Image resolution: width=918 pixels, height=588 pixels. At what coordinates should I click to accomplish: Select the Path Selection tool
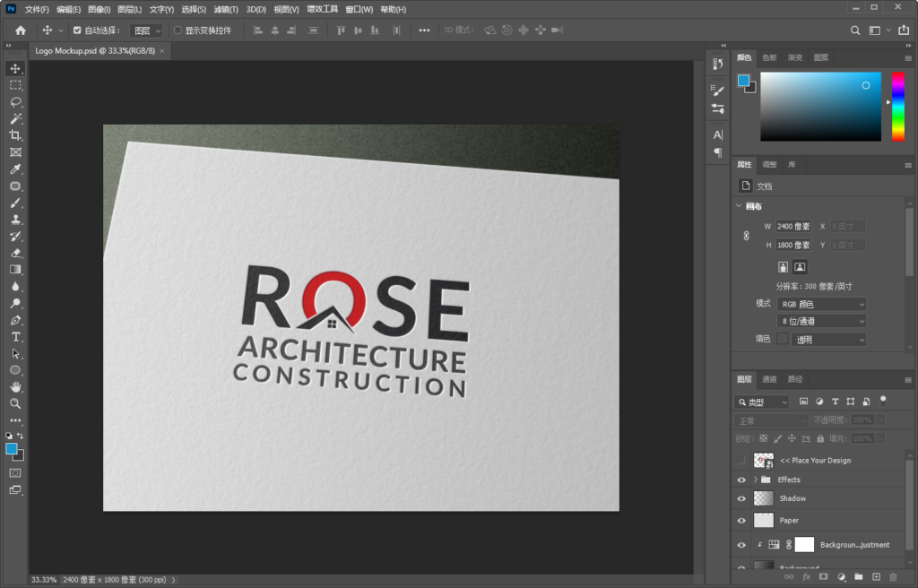coord(15,354)
